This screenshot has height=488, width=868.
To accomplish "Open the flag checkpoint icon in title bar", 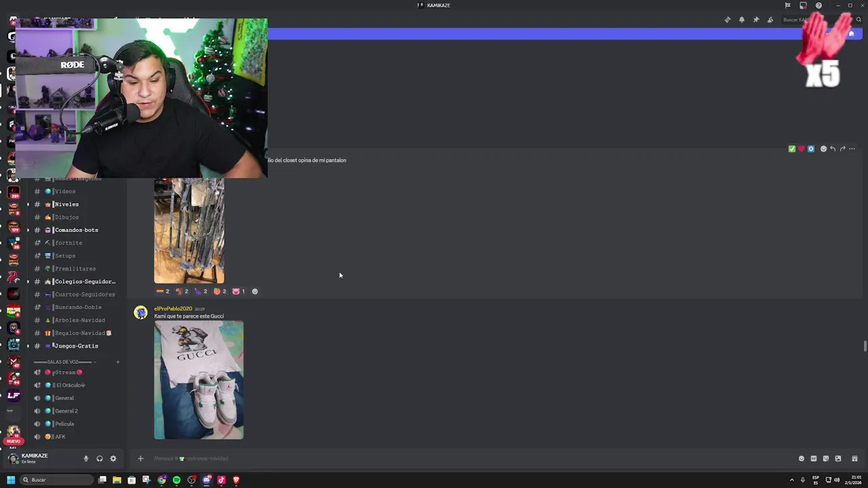I will [787, 5].
